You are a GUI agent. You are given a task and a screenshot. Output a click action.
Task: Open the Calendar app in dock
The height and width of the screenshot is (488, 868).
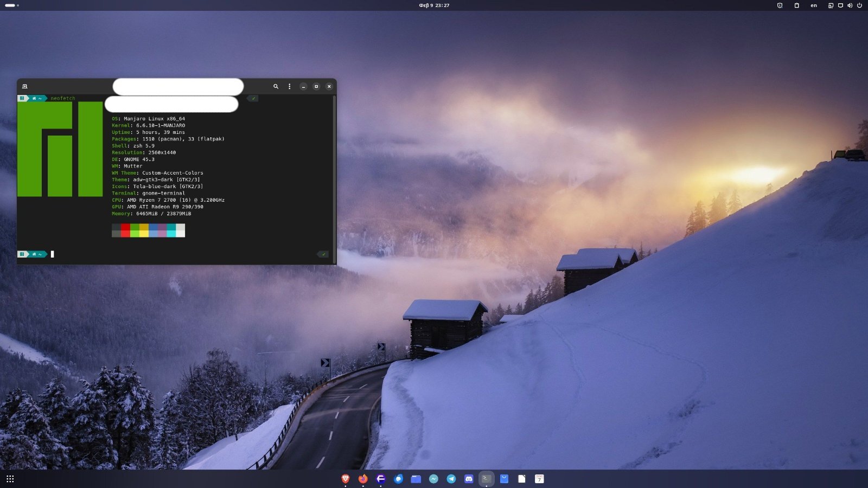[x=539, y=478]
